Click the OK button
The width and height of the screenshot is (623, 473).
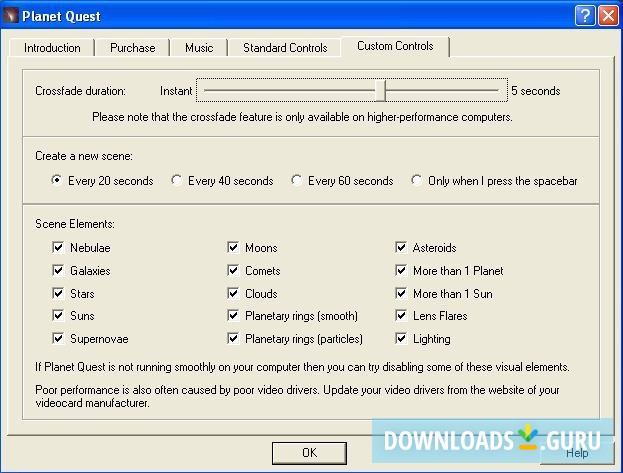309,453
